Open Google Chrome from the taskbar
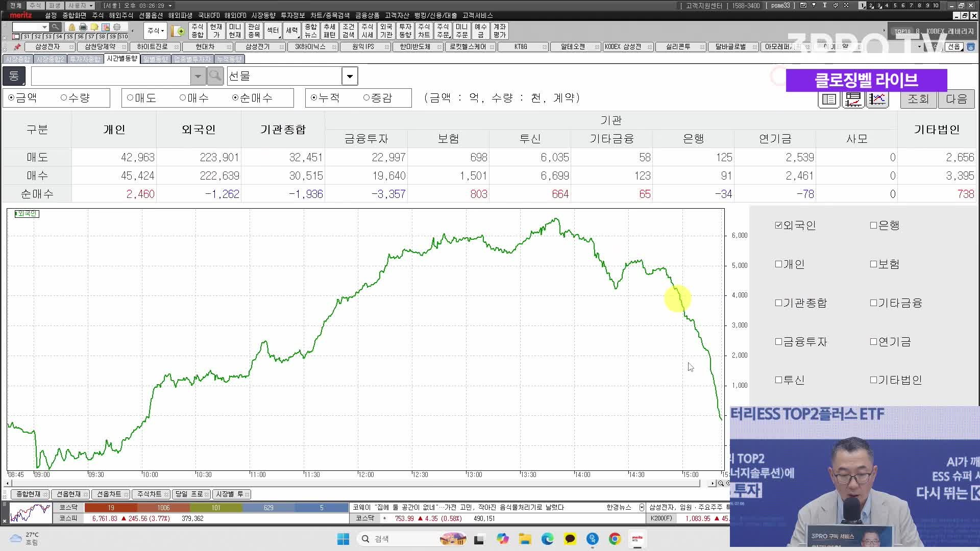This screenshot has width=980, height=551. pyautogui.click(x=615, y=539)
